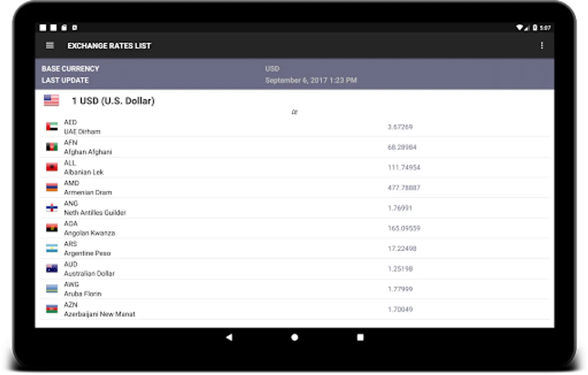The image size is (588, 375).
Task: Tap the Android home button
Action: [295, 337]
